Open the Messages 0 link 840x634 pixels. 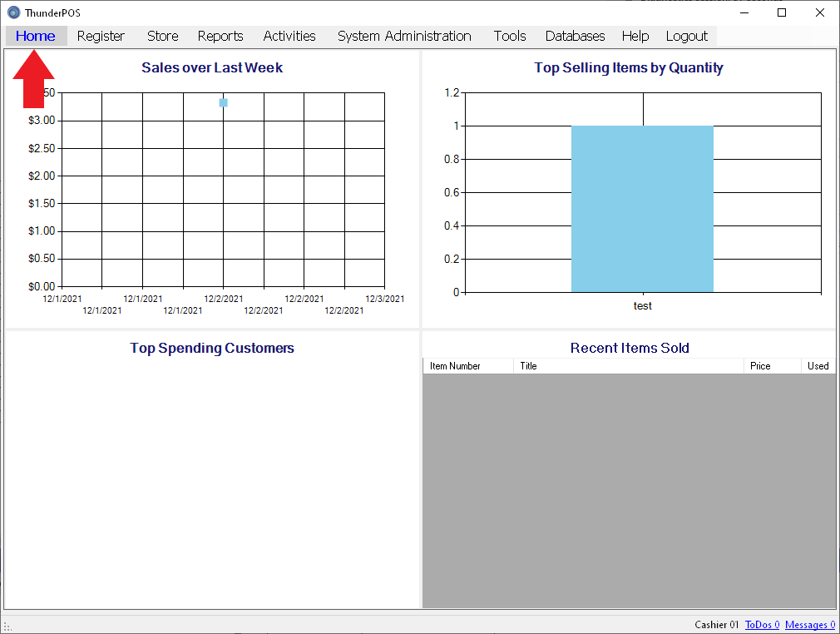click(809, 625)
